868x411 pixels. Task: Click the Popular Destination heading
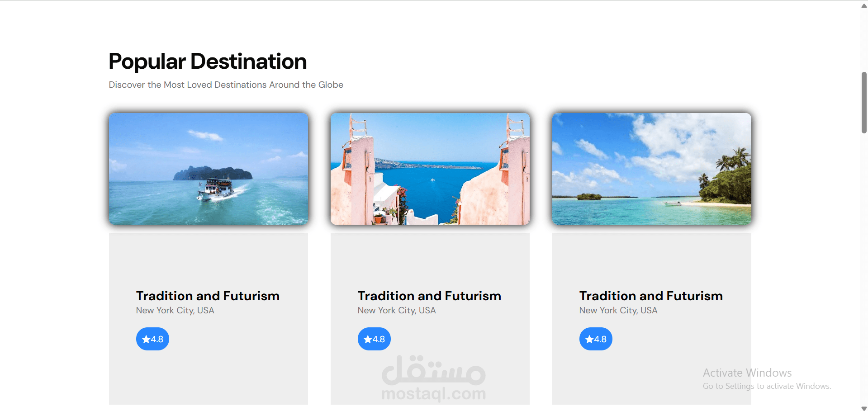(208, 61)
